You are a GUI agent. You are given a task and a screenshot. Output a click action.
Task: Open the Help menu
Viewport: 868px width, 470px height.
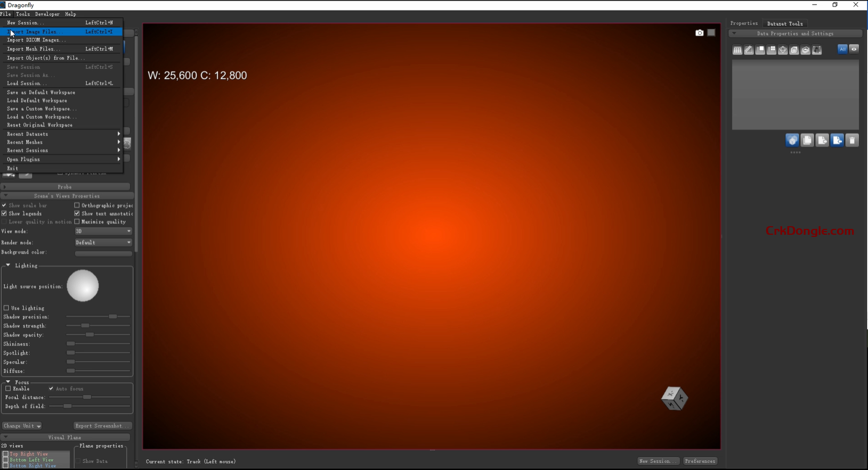point(70,14)
